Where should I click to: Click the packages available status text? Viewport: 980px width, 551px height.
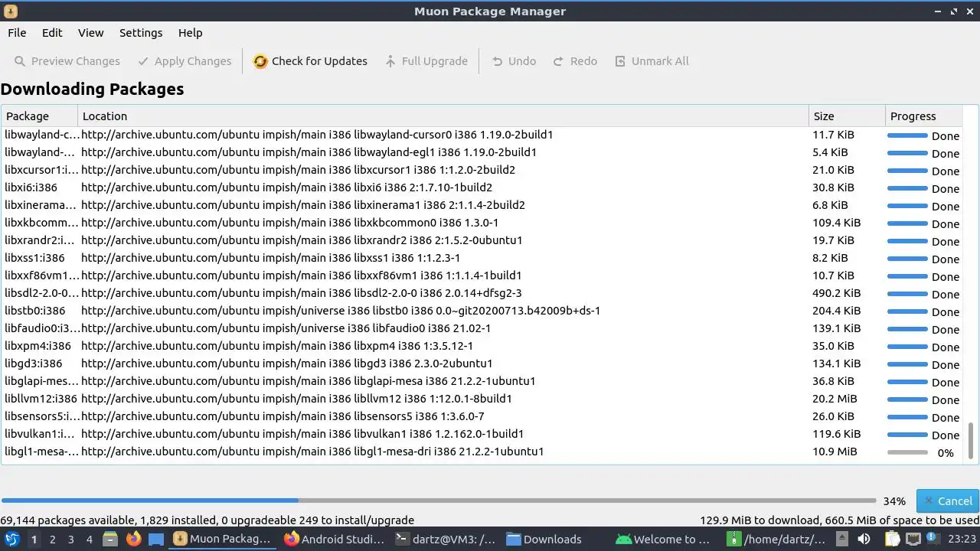(207, 520)
